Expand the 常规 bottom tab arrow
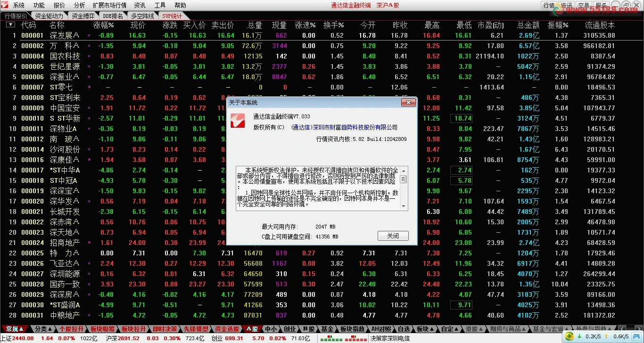 tap(22, 329)
